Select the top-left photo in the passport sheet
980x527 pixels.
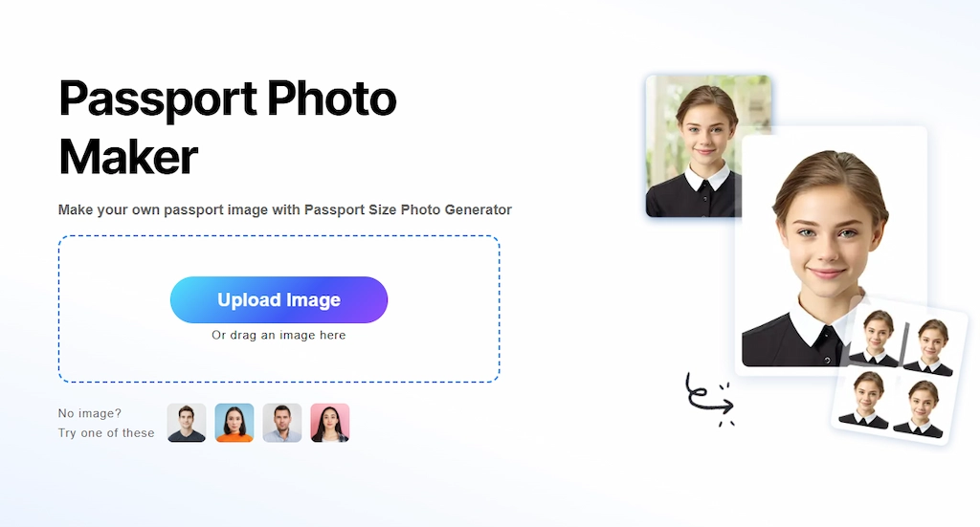point(877,338)
